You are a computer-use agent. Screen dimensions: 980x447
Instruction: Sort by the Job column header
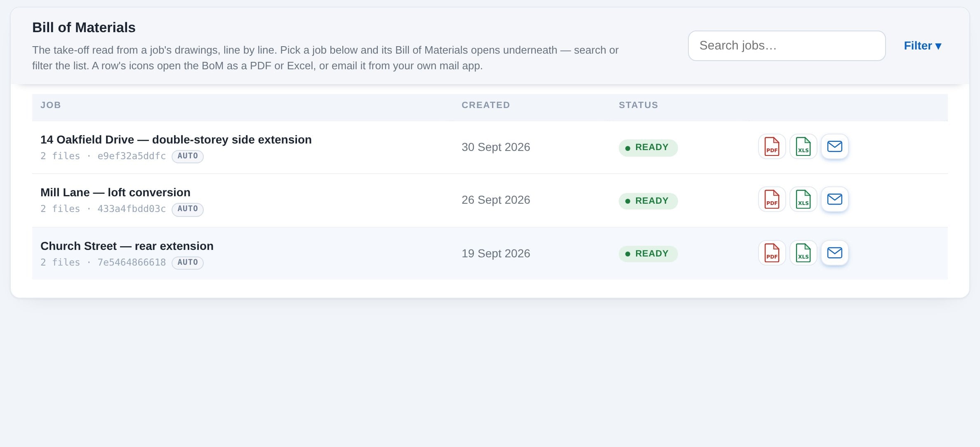51,105
